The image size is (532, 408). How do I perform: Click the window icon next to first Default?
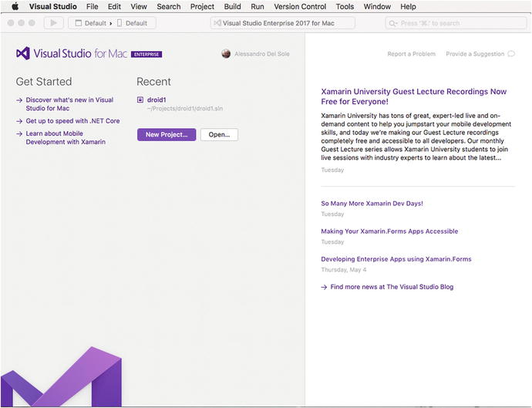[x=79, y=23]
